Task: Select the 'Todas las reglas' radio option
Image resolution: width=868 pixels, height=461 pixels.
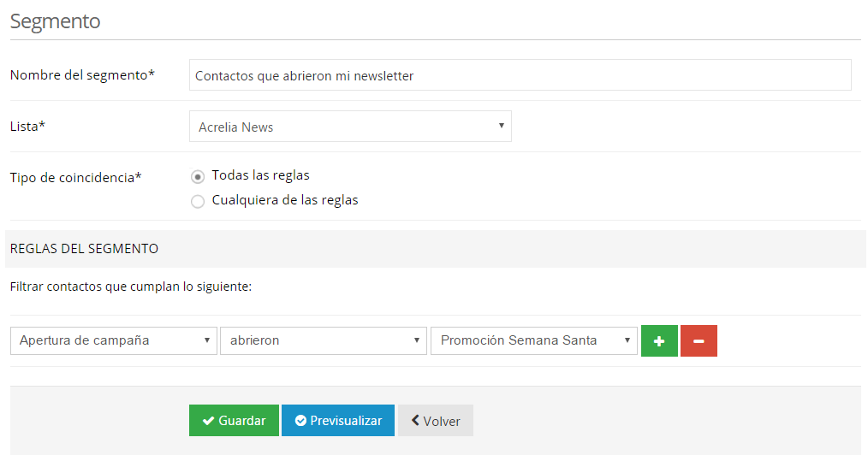Action: click(198, 176)
